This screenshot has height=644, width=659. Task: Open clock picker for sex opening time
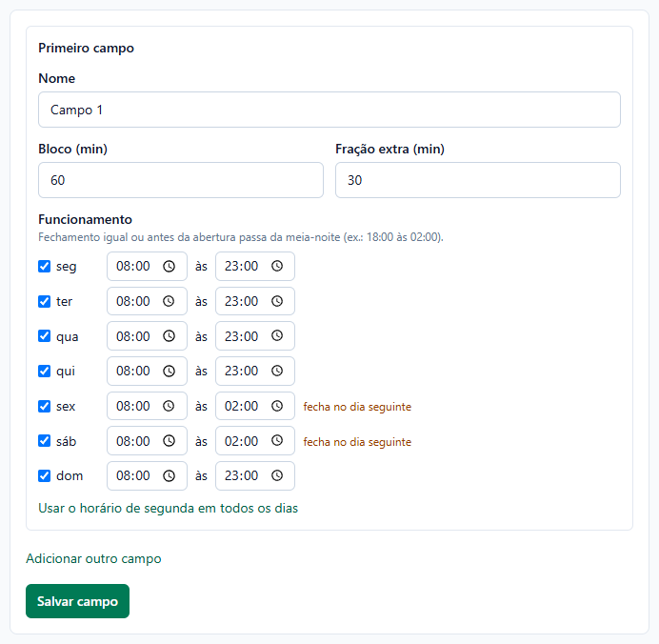coord(169,406)
